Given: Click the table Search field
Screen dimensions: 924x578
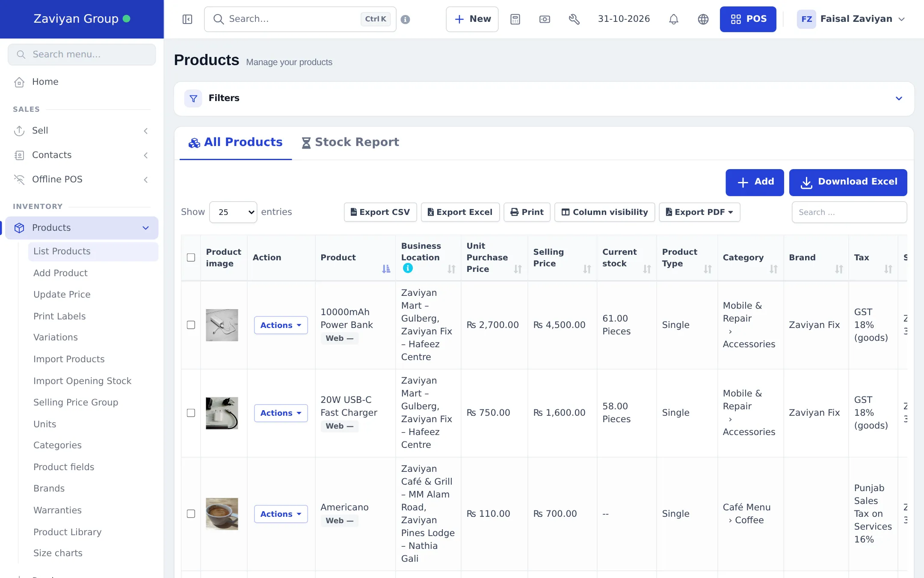Looking at the screenshot, I should tap(849, 212).
